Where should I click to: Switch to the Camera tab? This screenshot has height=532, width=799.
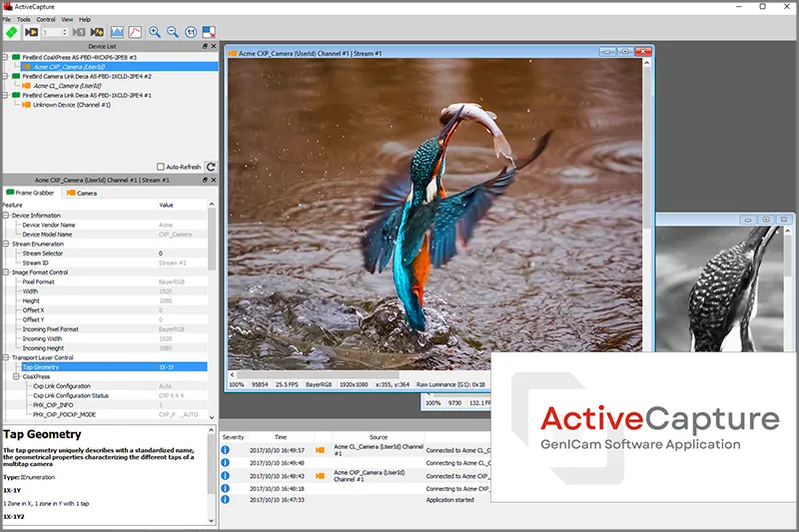(x=82, y=193)
